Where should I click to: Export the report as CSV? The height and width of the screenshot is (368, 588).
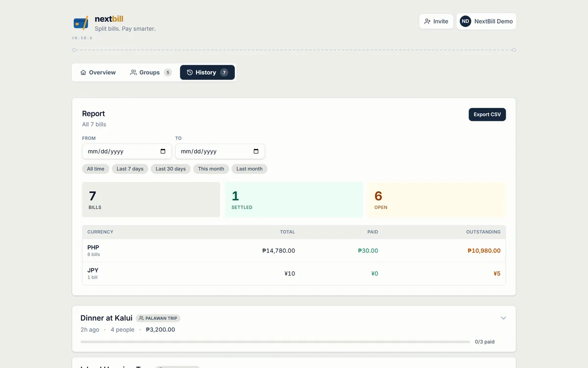(x=487, y=114)
